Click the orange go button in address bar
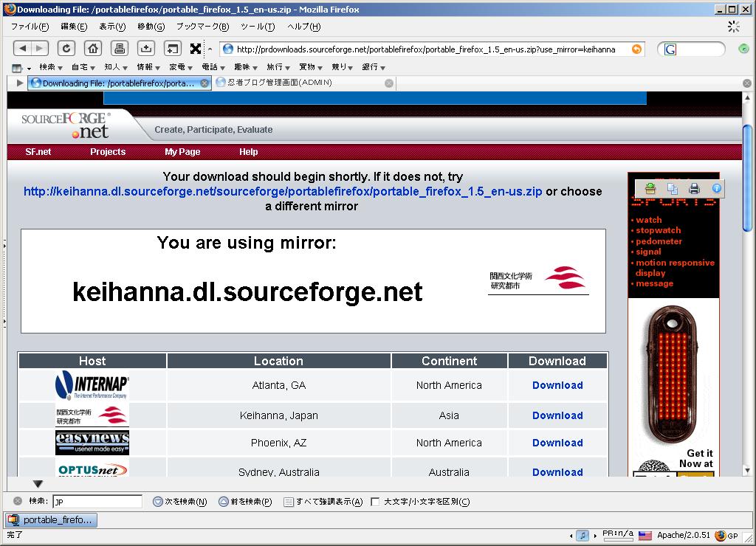The width and height of the screenshot is (756, 546). (x=636, y=49)
